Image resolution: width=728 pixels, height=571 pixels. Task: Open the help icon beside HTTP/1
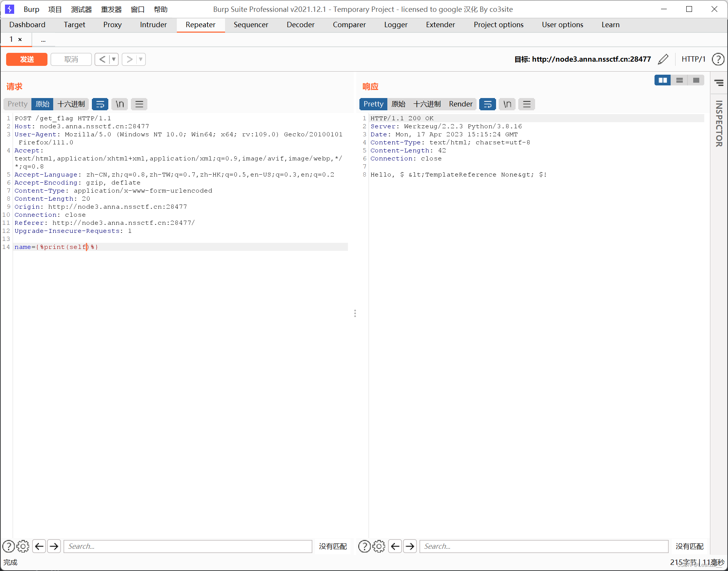[x=718, y=59]
